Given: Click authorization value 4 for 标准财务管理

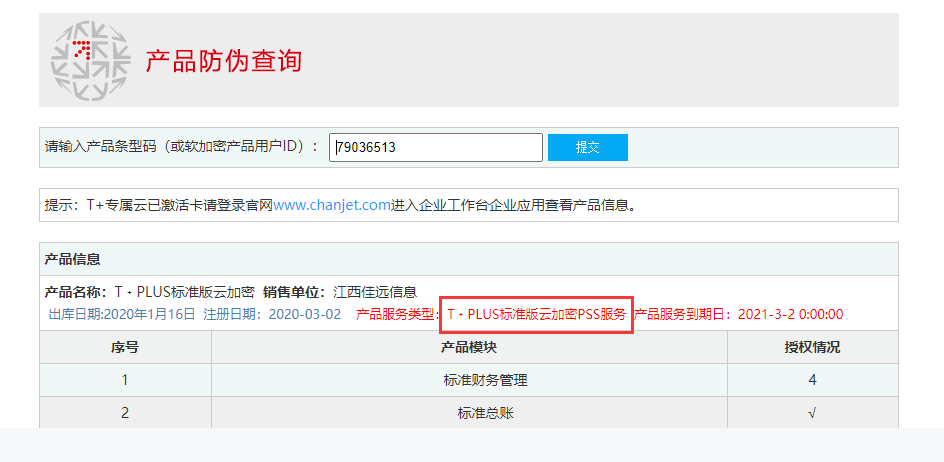Looking at the screenshot, I should (812, 380).
